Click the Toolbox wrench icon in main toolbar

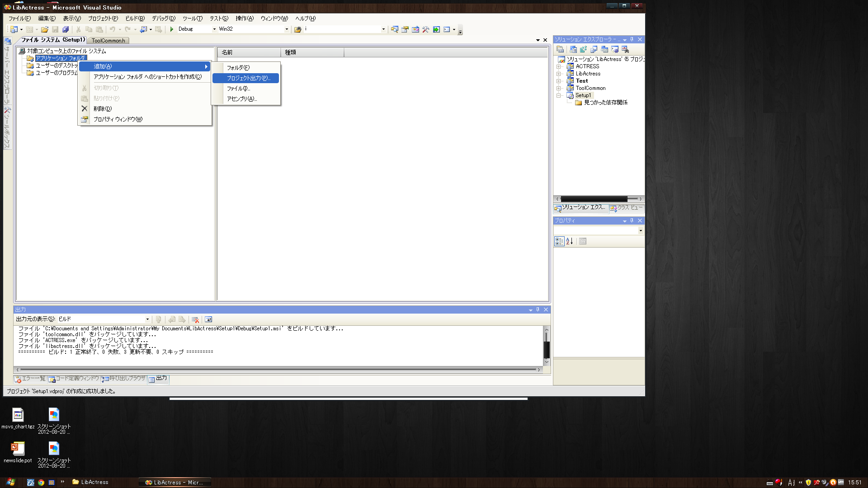click(x=425, y=29)
